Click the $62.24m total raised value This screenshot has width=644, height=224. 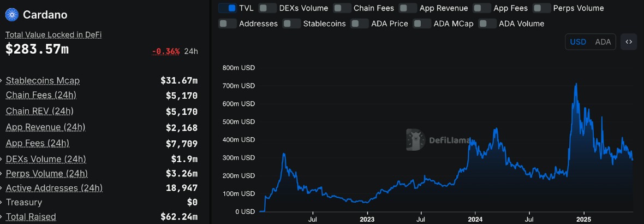(x=179, y=216)
